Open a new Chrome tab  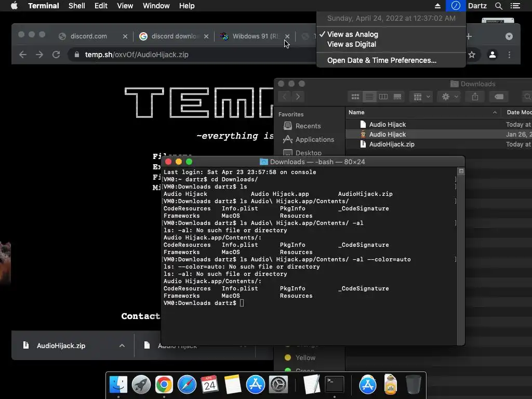click(x=469, y=36)
